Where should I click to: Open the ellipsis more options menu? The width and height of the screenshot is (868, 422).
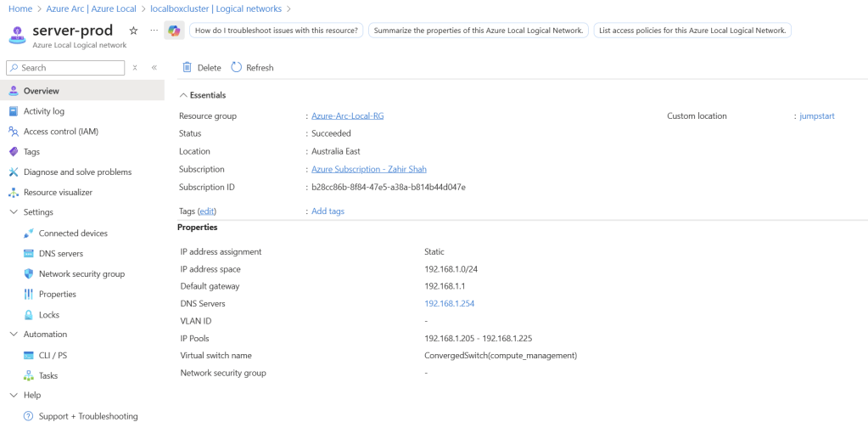pos(154,31)
